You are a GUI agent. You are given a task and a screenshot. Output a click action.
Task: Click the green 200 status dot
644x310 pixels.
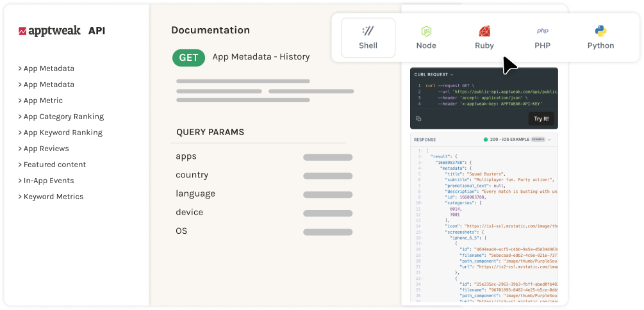tap(486, 140)
